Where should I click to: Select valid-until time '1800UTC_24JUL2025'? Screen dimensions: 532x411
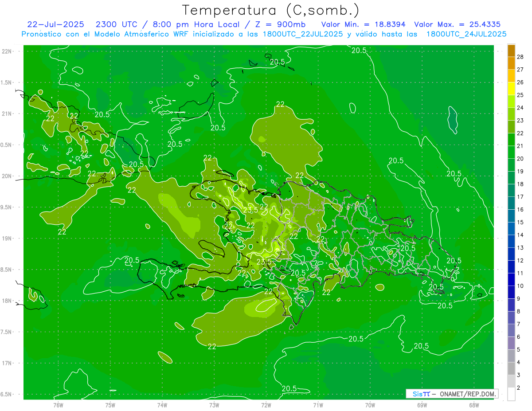[x=466, y=34]
